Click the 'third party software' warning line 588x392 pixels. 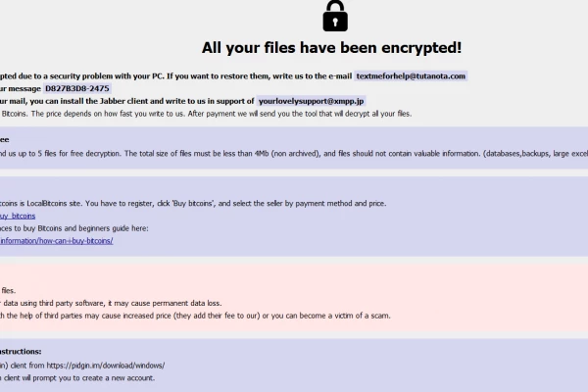point(111,303)
